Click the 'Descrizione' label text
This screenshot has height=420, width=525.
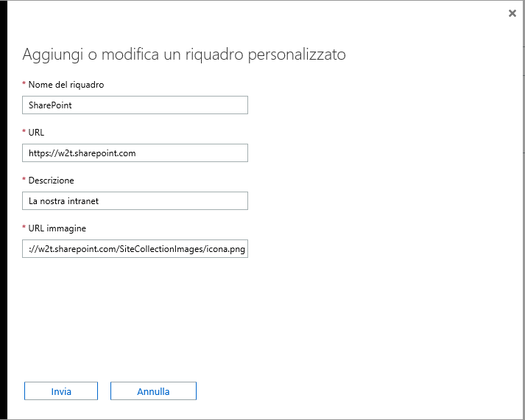[x=52, y=181]
